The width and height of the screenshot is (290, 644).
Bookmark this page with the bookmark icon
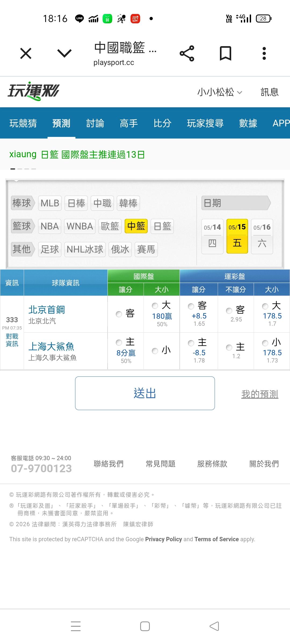pyautogui.click(x=226, y=53)
